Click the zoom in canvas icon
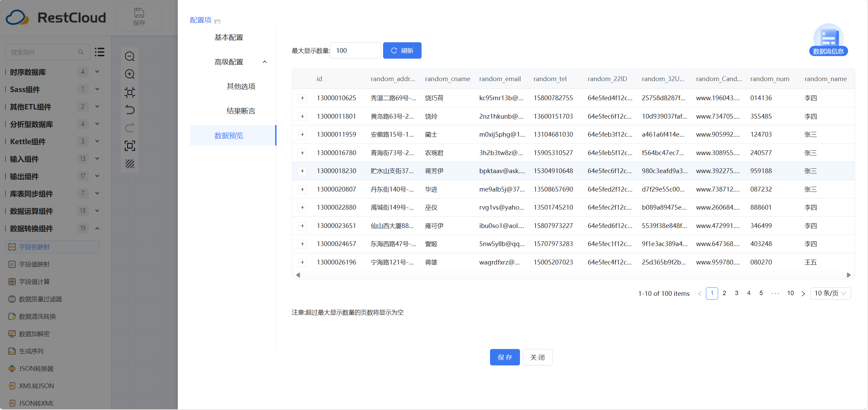The height and width of the screenshot is (410, 868). tap(130, 74)
